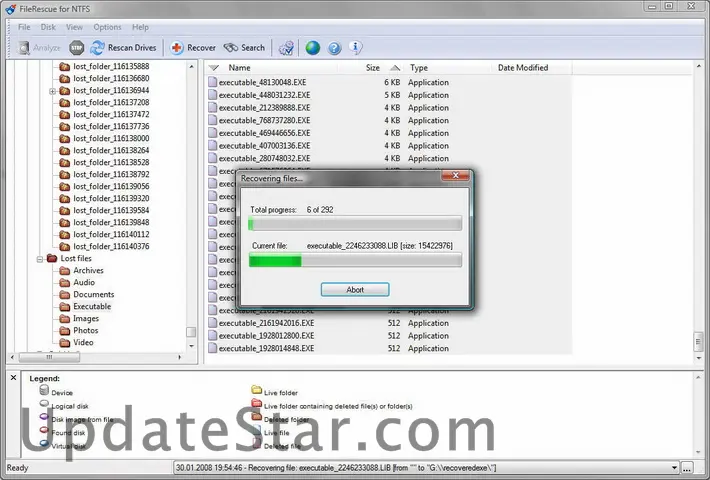Image resolution: width=710 pixels, height=480 pixels.
Task: Open the Documents category folder
Action: (x=94, y=294)
